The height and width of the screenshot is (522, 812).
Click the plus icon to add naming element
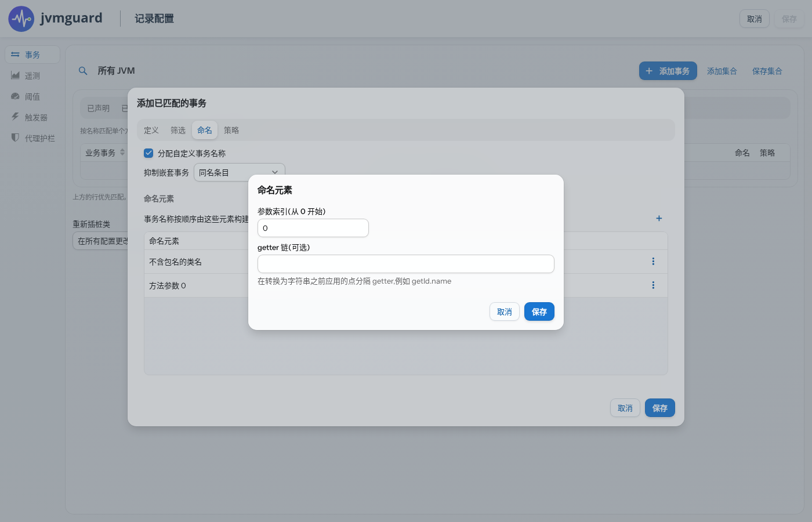[x=659, y=218]
